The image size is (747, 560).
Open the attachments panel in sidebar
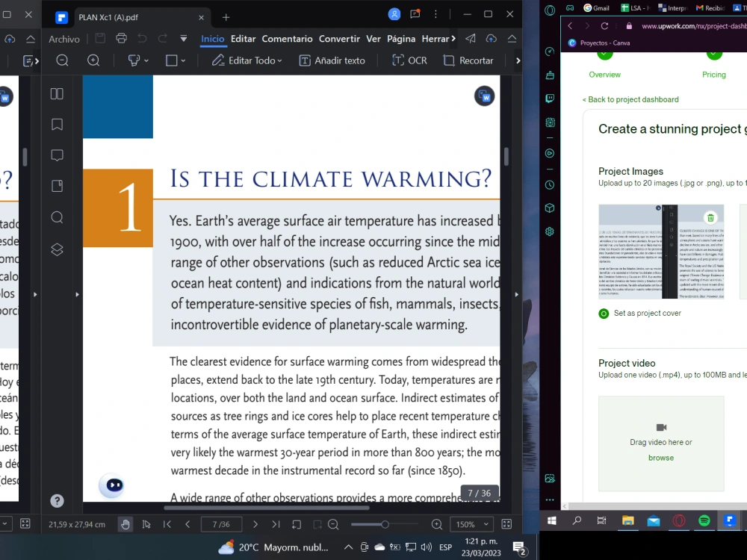pos(57,186)
